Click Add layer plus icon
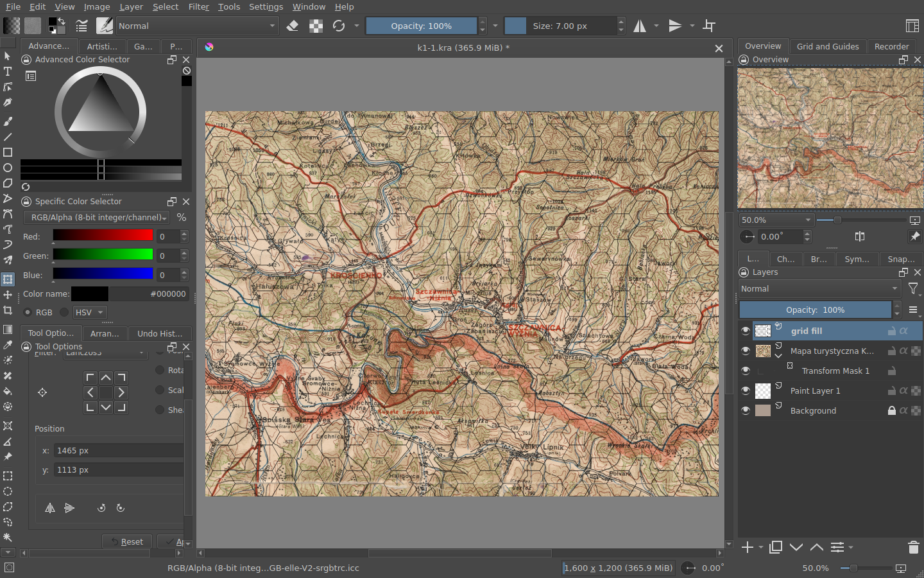The width and height of the screenshot is (924, 578). [748, 547]
